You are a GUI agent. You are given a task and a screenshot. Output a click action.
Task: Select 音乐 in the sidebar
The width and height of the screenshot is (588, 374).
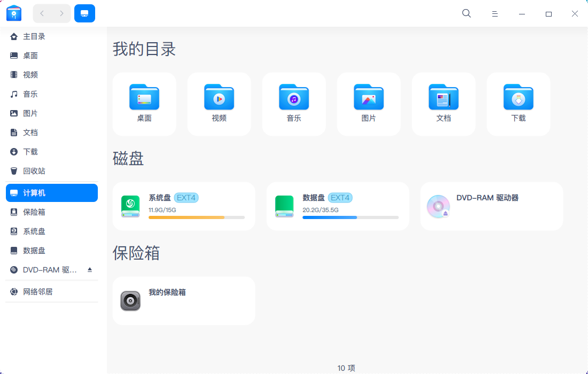(52, 94)
